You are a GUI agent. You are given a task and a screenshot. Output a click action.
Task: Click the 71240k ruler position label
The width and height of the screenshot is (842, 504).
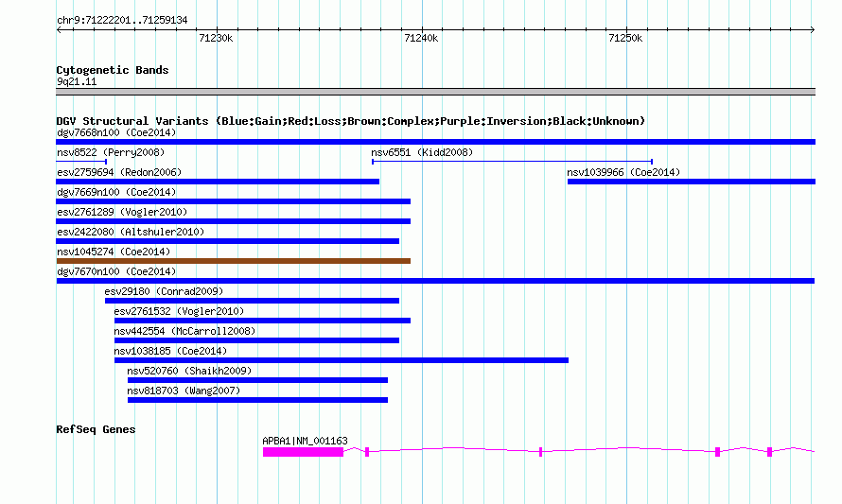pos(421,38)
